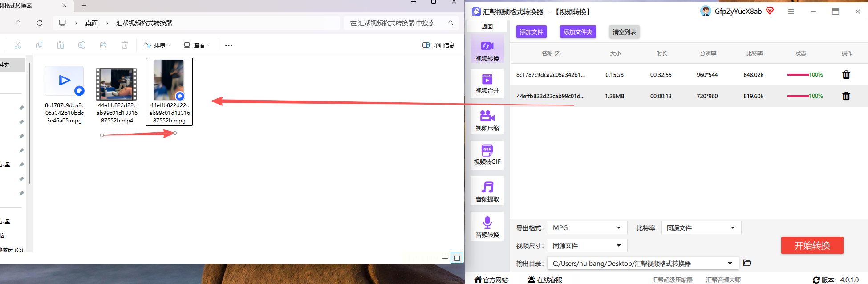This screenshot has height=284, width=868.
Task: Click 汇帮视频格式转换器 breadcrumb in address bar
Action: coord(144,23)
